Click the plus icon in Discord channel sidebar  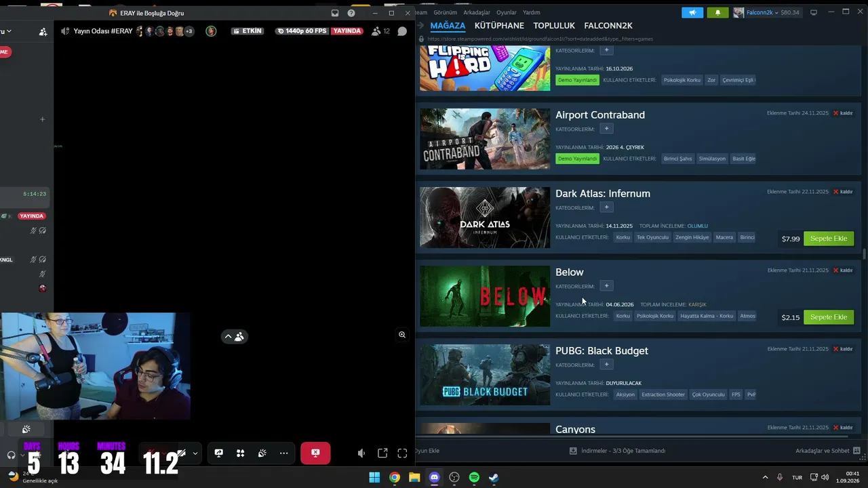tap(43, 119)
